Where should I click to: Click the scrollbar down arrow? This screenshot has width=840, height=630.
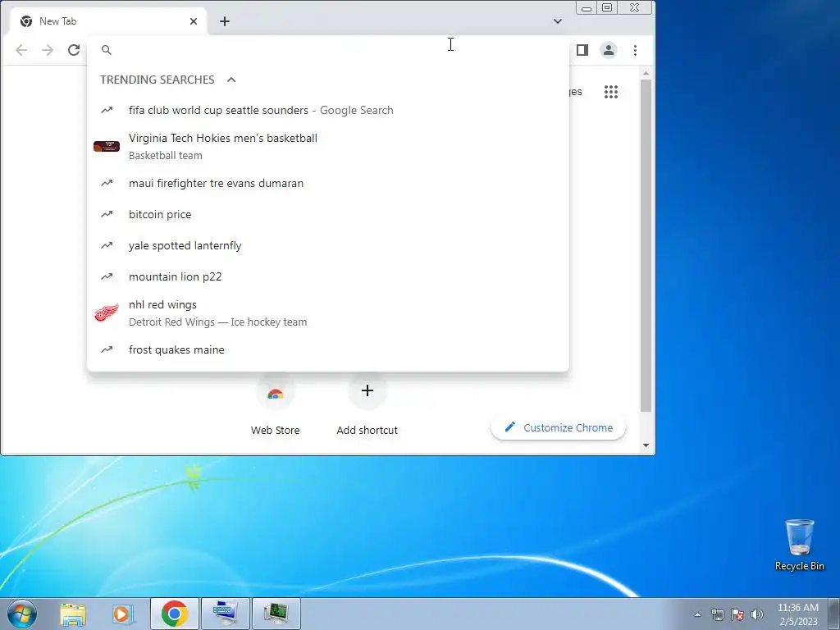[646, 445]
